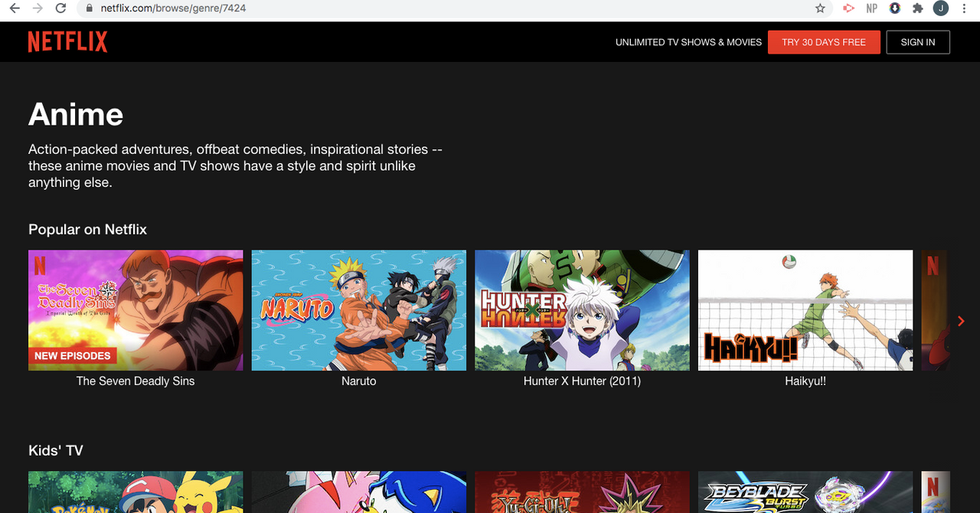Open the Chrome profile avatar J
The height and width of the screenshot is (513, 980).
click(941, 8)
